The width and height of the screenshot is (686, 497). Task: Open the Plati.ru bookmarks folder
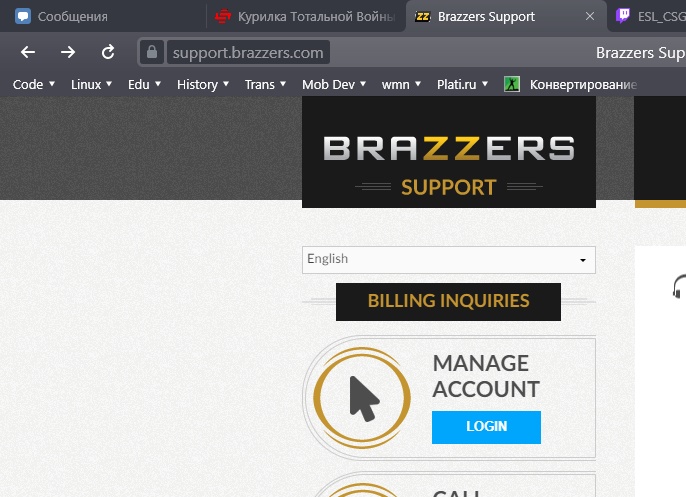[x=462, y=84]
